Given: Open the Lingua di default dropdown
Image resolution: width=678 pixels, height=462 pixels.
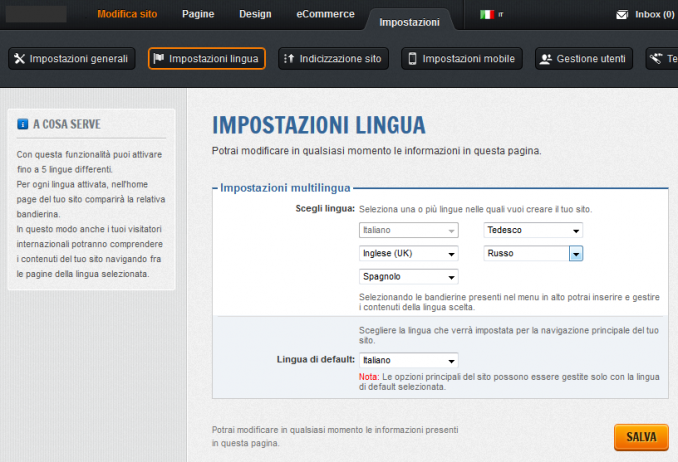Looking at the screenshot, I should pos(408,360).
